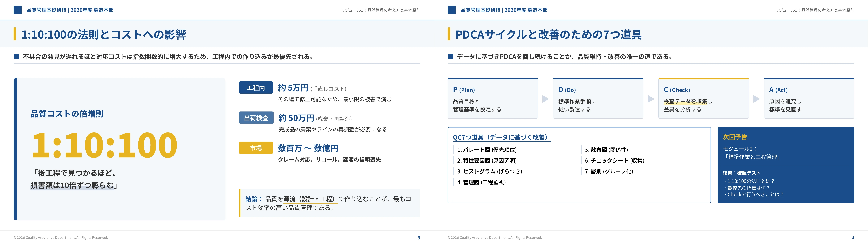The height and width of the screenshot is (244, 868).
Task: Select the "A (Act)" card
Action: point(809,98)
